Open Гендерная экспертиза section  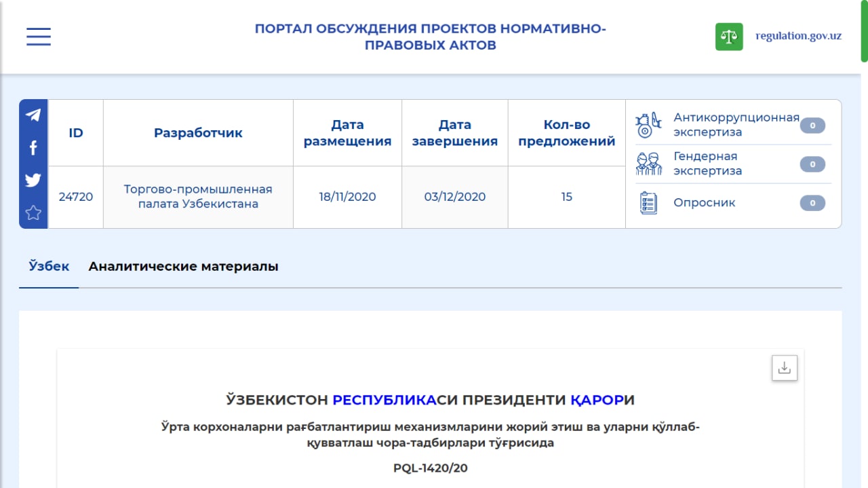pos(708,164)
